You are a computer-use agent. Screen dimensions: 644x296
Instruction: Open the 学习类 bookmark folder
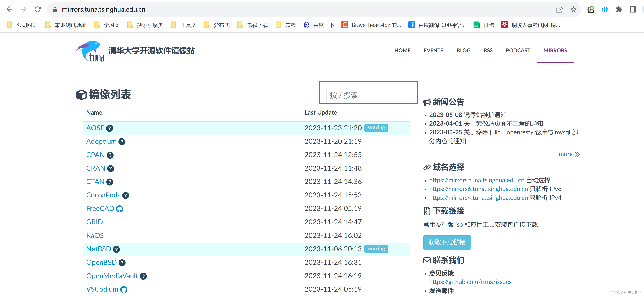(x=107, y=25)
